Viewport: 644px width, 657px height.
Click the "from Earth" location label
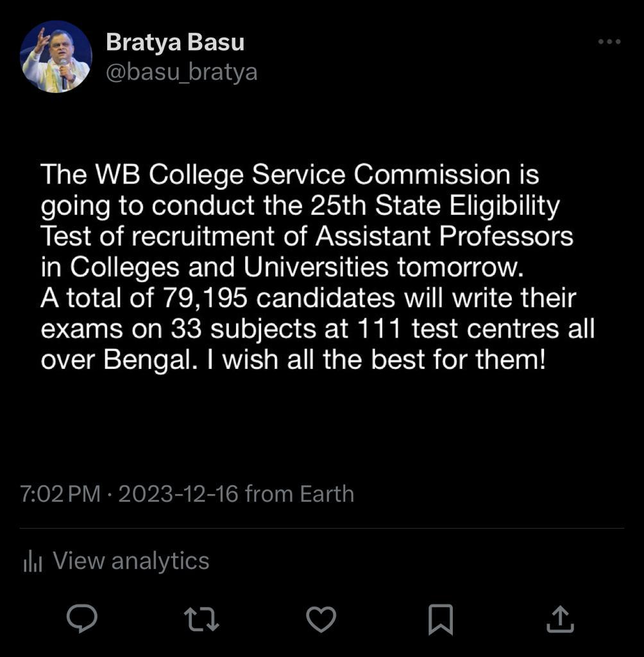(x=300, y=494)
